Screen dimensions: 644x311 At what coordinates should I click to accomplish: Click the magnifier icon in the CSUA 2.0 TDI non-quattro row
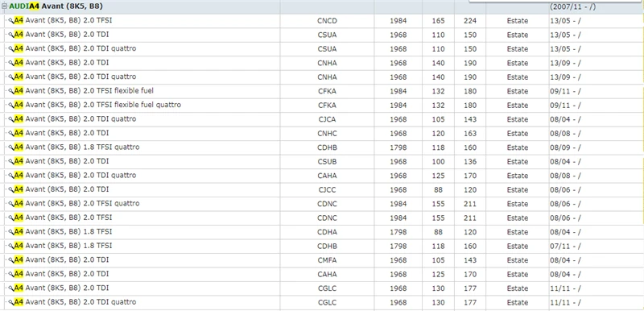(x=11, y=35)
